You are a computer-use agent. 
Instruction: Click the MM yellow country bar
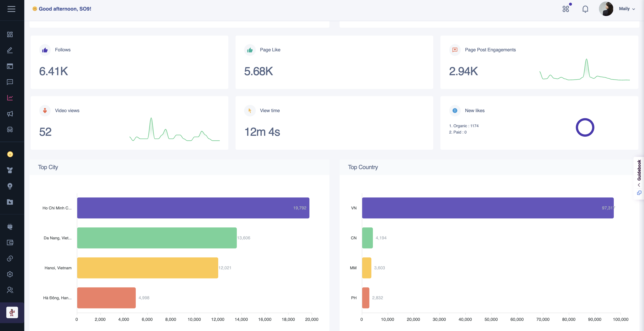point(367,268)
